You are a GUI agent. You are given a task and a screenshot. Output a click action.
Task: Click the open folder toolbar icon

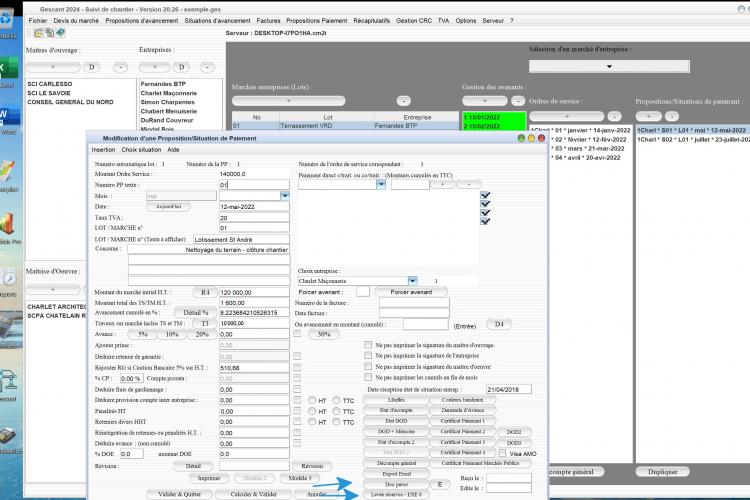[38, 33]
